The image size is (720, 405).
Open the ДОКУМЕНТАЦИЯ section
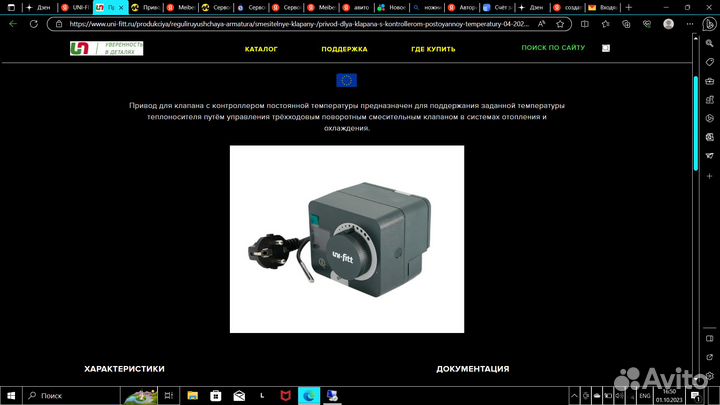pyautogui.click(x=472, y=369)
